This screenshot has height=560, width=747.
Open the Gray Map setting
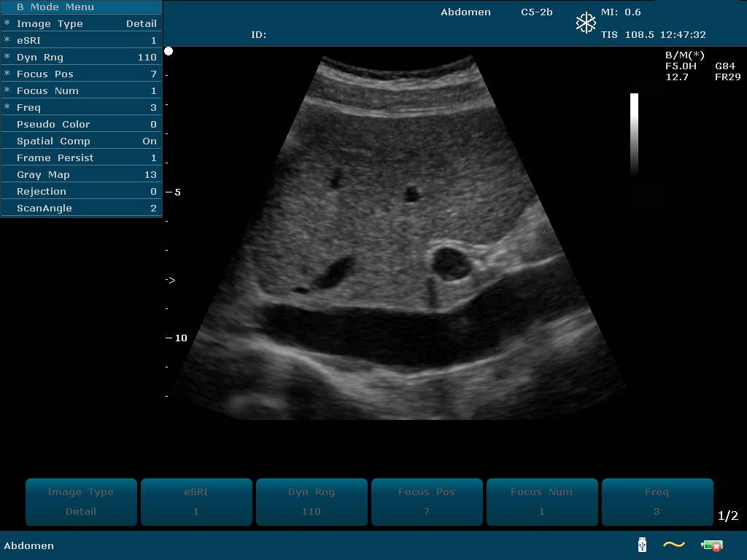[81, 175]
